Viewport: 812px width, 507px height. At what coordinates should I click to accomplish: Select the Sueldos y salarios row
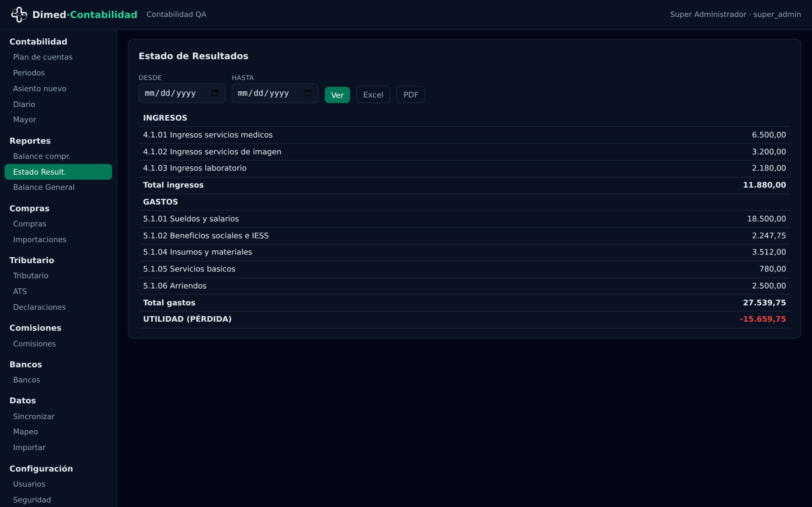point(464,219)
